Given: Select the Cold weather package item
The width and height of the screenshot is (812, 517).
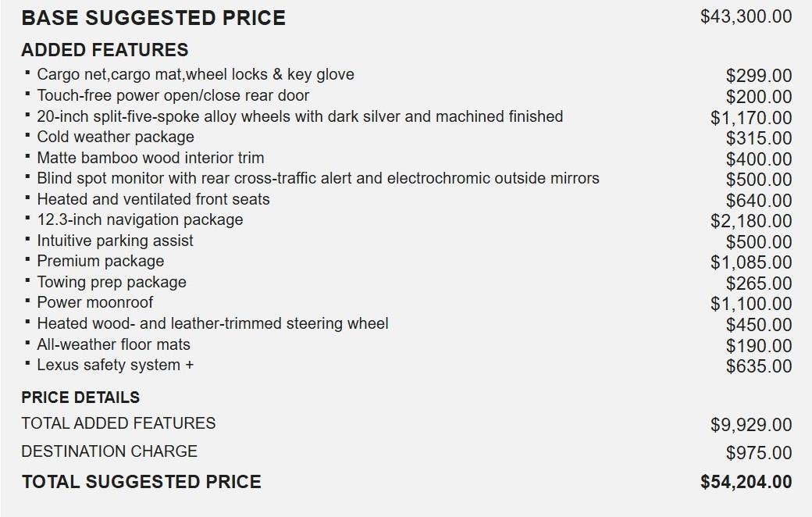Looking at the screenshot, I should click(x=116, y=137).
